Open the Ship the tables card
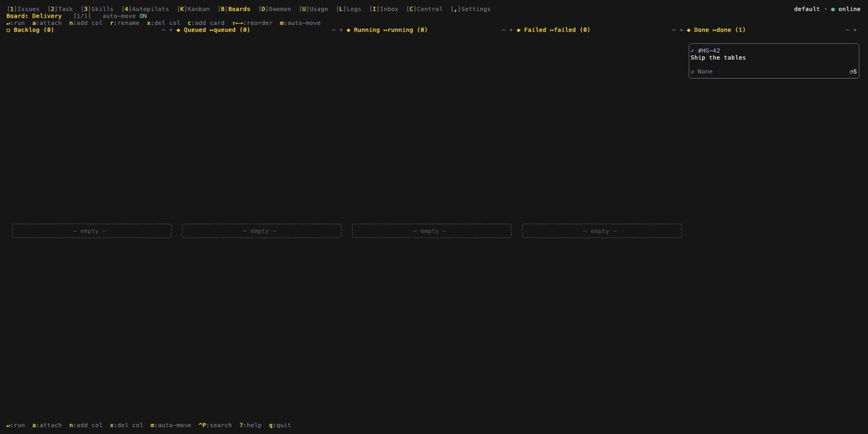Viewport: 868px width, 434px height. click(774, 61)
